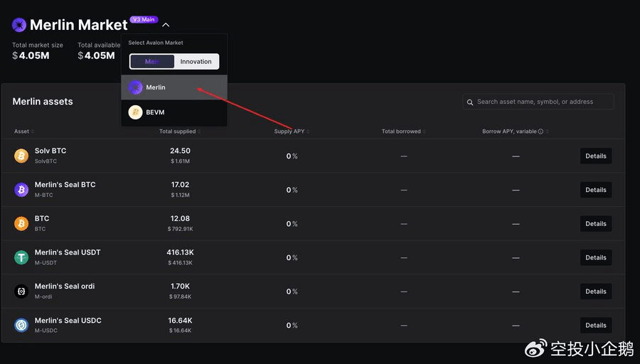Click the Merlin Market title
Image resolution: width=640 pixels, height=364 pixels.
point(79,25)
